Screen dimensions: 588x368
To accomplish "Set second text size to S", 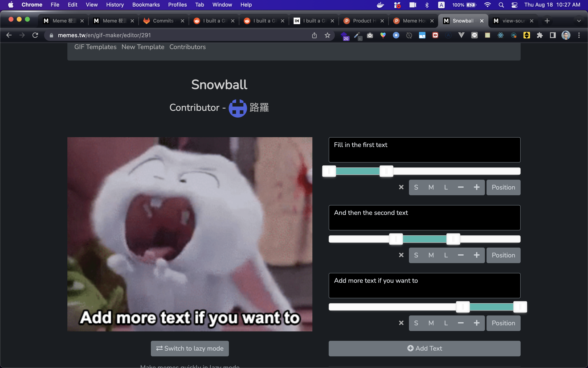I will click(416, 255).
